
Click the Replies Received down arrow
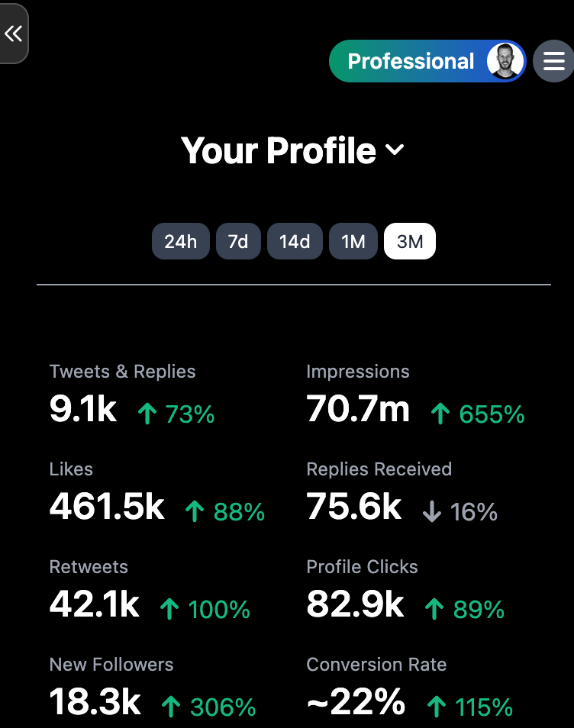click(x=432, y=511)
